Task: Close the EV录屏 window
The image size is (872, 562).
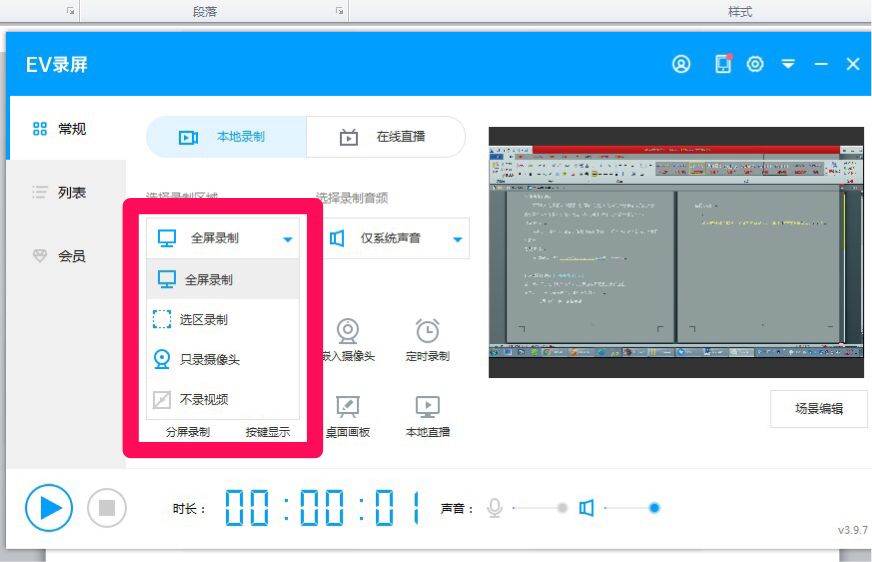Action: tap(853, 64)
